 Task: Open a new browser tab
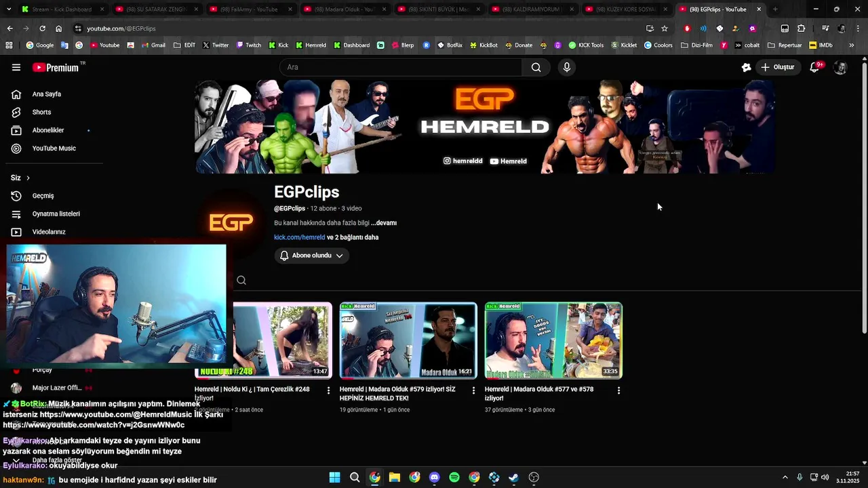click(x=775, y=9)
